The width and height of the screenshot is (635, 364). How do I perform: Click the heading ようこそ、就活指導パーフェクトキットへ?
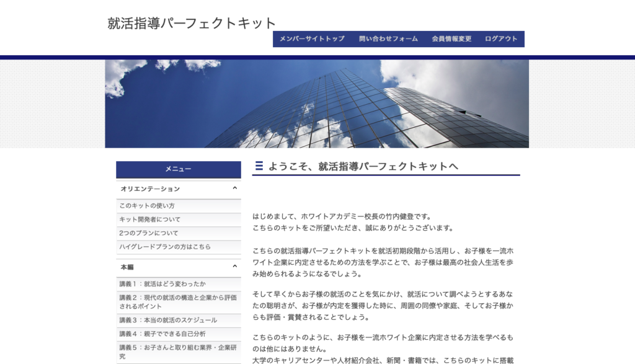(x=363, y=166)
